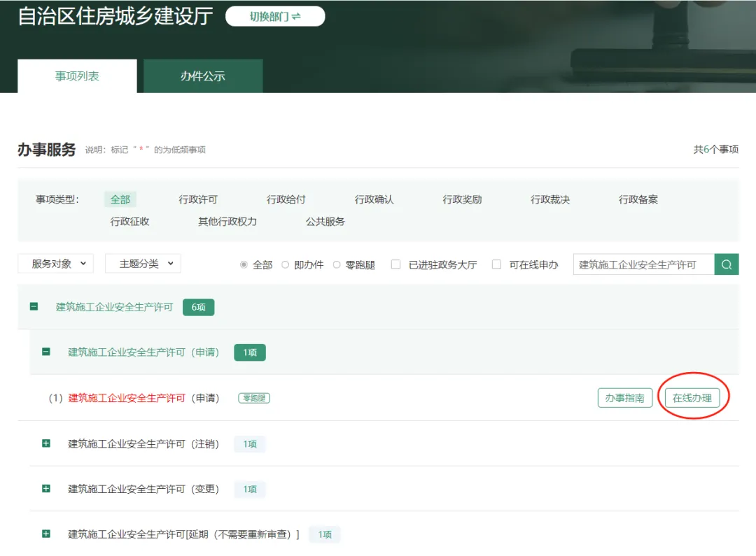The image size is (756, 556).
Task: Check the 已进驻政务大厅 checkbox
Action: [x=396, y=264]
